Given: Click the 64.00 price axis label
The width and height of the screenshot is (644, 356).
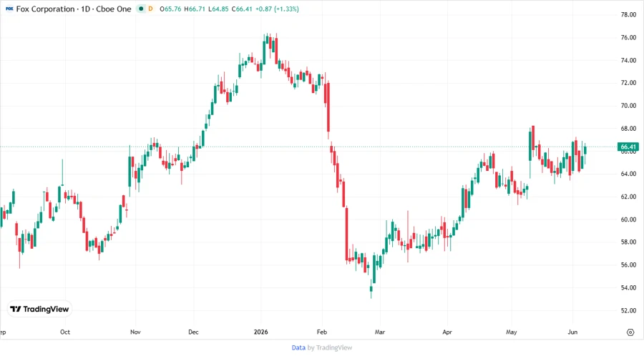Looking at the screenshot, I should pos(628,174).
